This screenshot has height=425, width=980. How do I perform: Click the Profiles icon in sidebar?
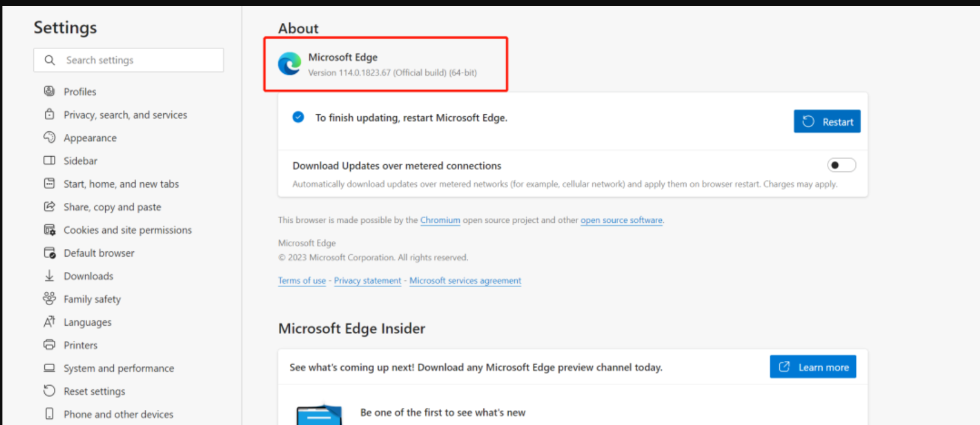[x=49, y=91]
